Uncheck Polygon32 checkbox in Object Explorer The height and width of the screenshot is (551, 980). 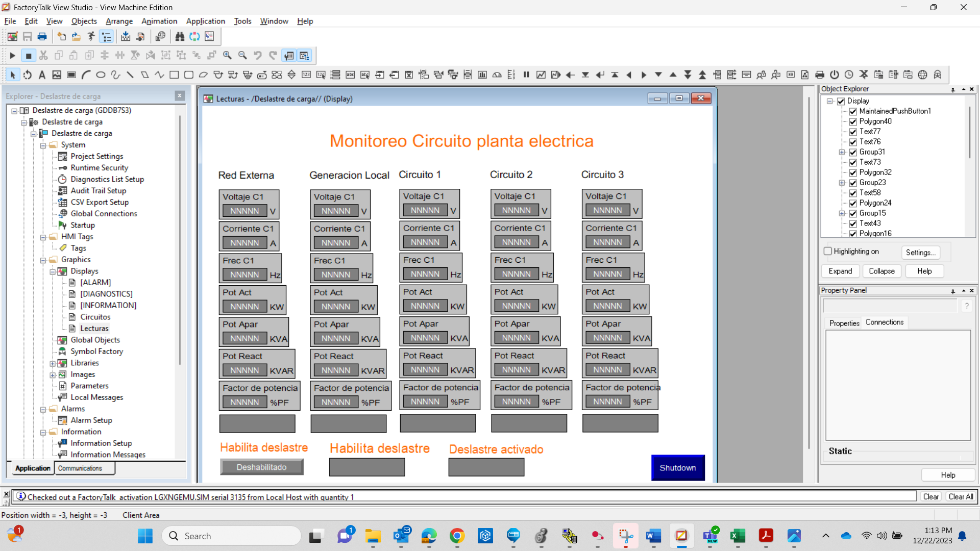(853, 172)
